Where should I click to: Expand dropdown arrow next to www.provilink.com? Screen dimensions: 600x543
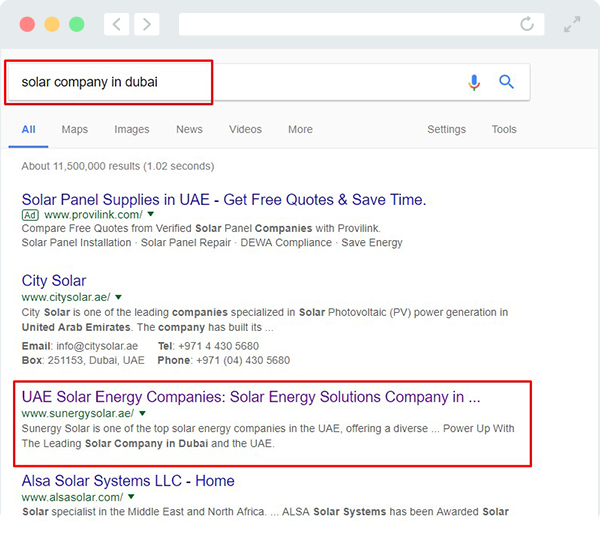[151, 214]
